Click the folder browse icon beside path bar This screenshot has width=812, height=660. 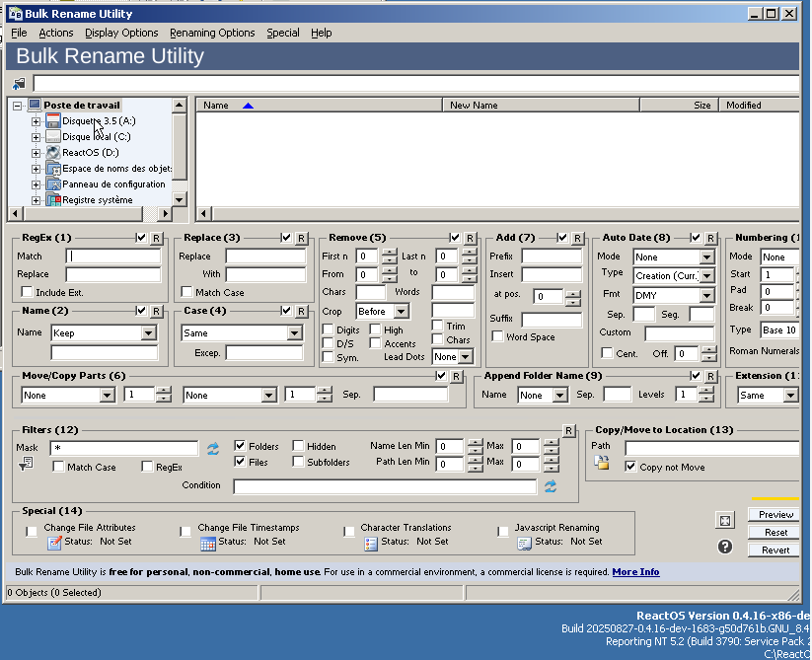tap(19, 83)
